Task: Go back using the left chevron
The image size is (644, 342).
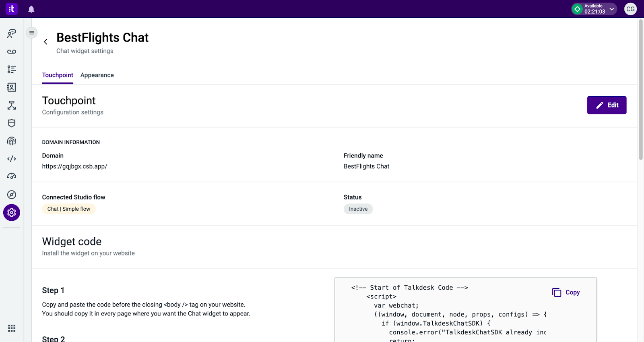Action: [45, 41]
